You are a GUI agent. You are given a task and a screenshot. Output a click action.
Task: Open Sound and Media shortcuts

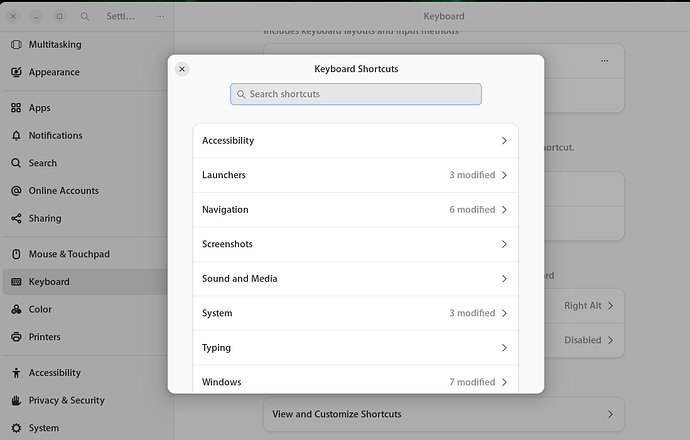pyautogui.click(x=355, y=279)
